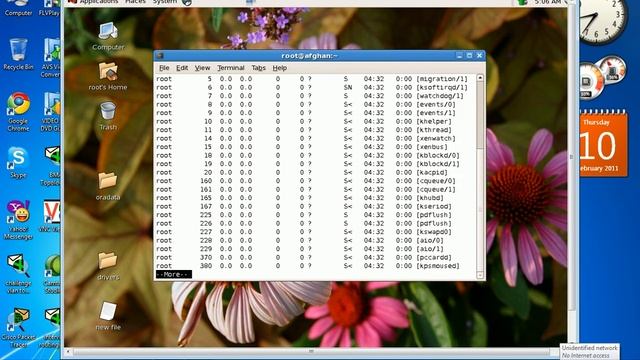
Task: Click the --More-- prompt in terminal
Action: pos(173,274)
